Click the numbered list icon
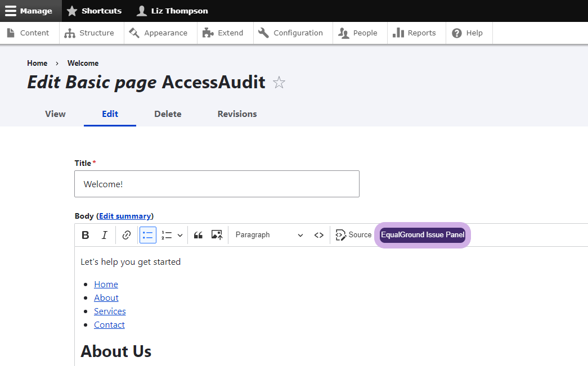588x366 pixels. tap(167, 235)
